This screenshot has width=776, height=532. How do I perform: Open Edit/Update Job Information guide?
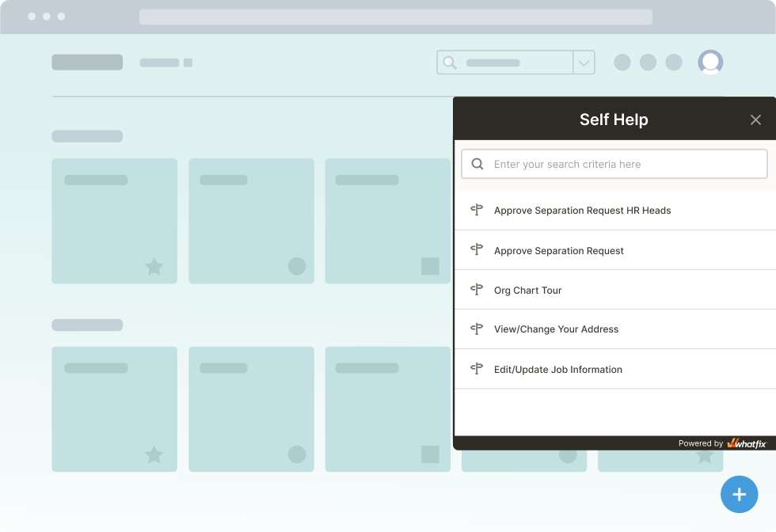(x=614, y=369)
